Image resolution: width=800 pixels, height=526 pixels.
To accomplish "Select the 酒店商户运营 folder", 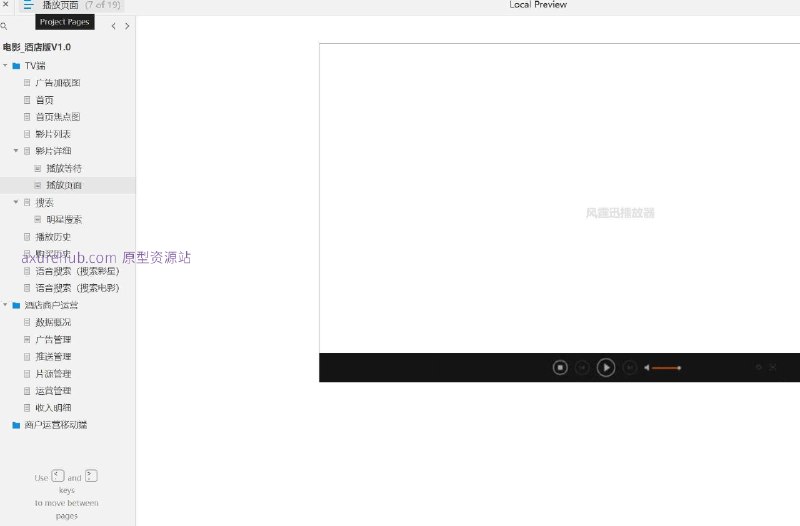I will click(x=51, y=305).
